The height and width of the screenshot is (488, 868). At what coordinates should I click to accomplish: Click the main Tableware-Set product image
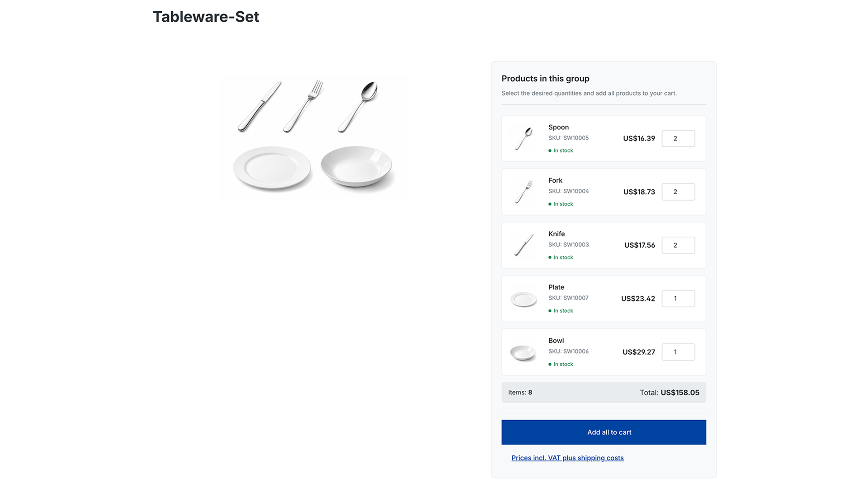[x=314, y=136]
